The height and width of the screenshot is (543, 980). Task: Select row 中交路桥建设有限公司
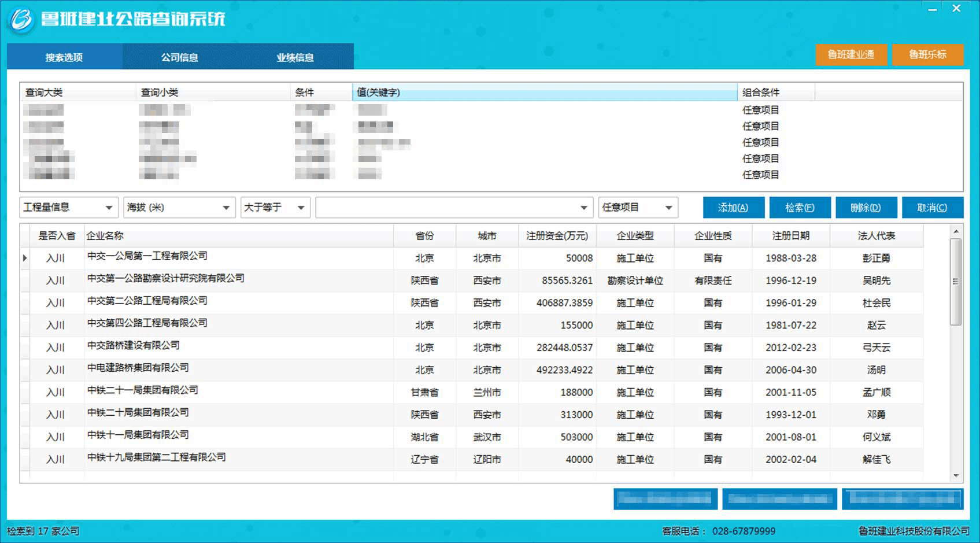point(472,348)
